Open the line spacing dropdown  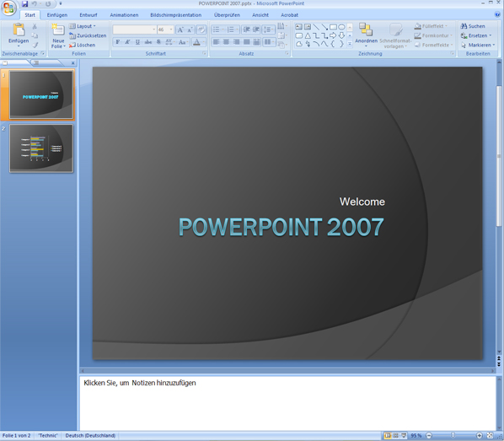[268, 30]
